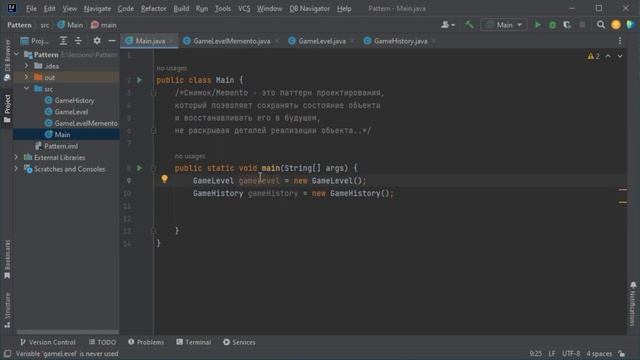Click the warnings count indicator
This screenshot has width=640, height=360.
click(593, 56)
